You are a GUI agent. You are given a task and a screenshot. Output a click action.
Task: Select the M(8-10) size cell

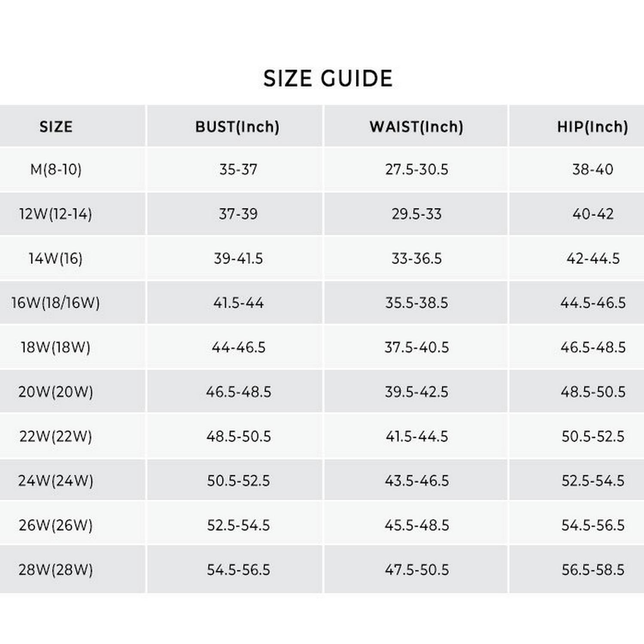pos(56,170)
